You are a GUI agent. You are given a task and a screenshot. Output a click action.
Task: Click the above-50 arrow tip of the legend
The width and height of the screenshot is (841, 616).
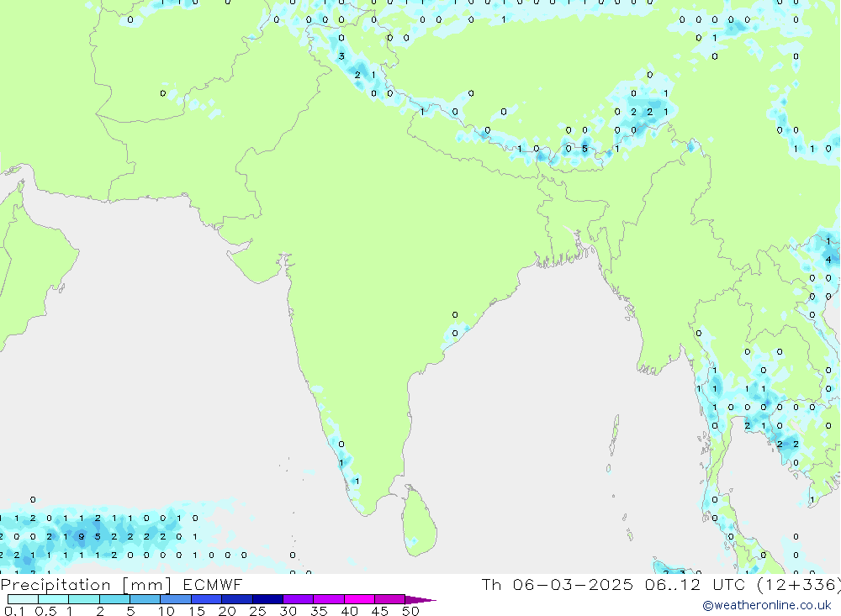[x=421, y=600]
